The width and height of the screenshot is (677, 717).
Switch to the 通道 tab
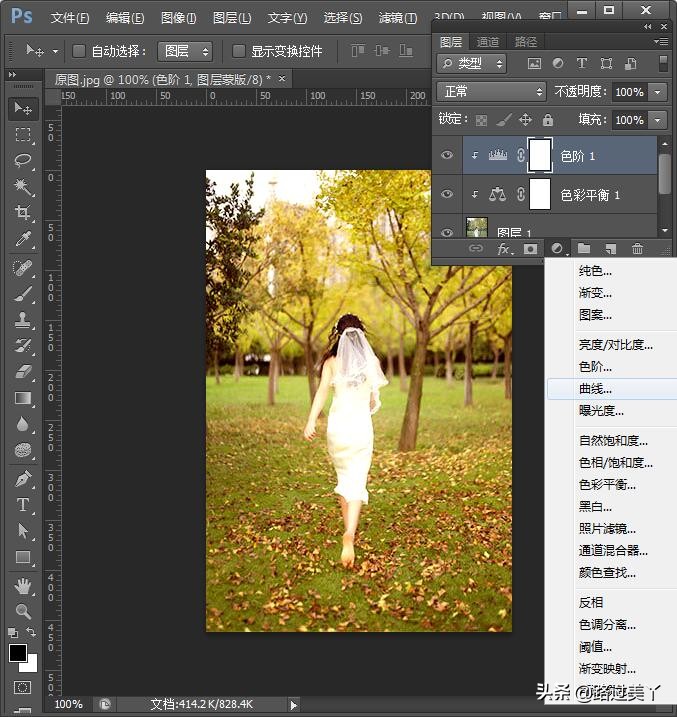coord(487,42)
